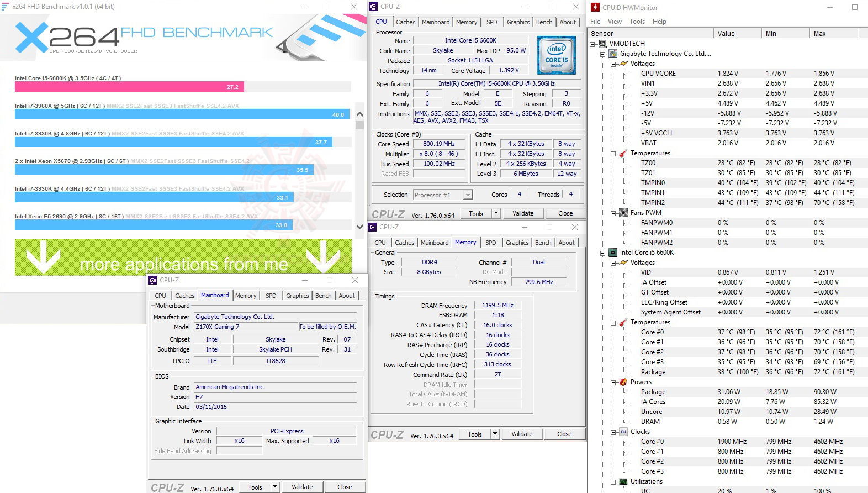
Task: Click the Clocks icon in HWMonitor
Action: 623,432
